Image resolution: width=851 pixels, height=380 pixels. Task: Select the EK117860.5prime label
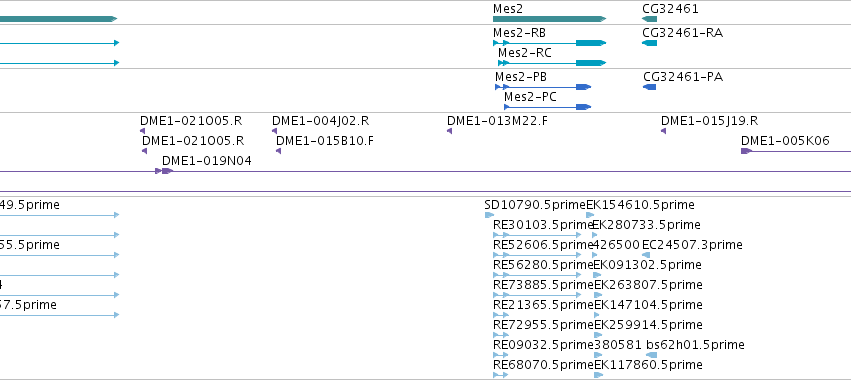click(648, 364)
